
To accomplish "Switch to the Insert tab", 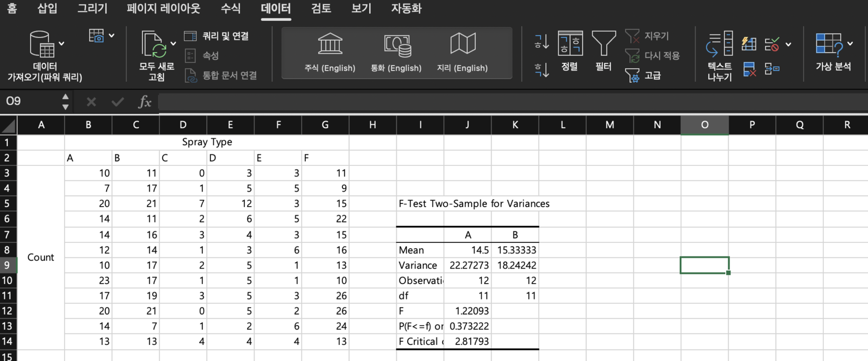I will pos(47,8).
